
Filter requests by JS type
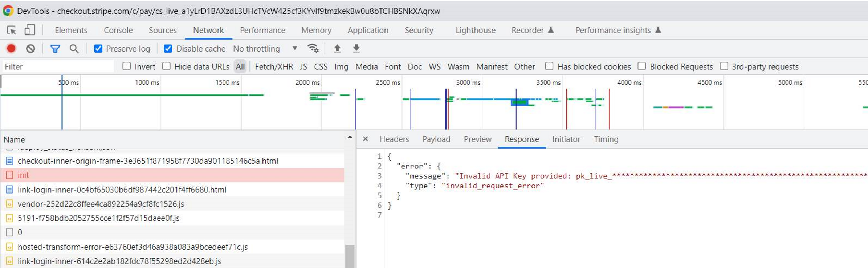coord(303,66)
